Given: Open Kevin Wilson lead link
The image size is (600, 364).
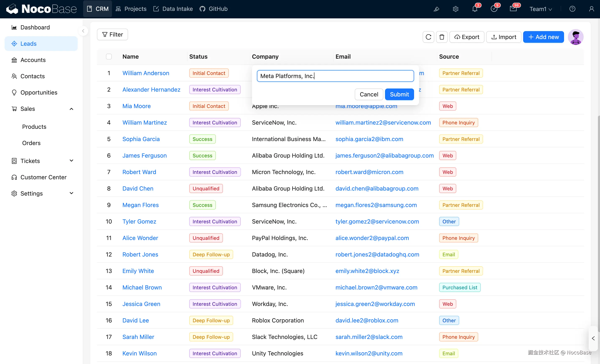Looking at the screenshot, I should [x=139, y=354].
